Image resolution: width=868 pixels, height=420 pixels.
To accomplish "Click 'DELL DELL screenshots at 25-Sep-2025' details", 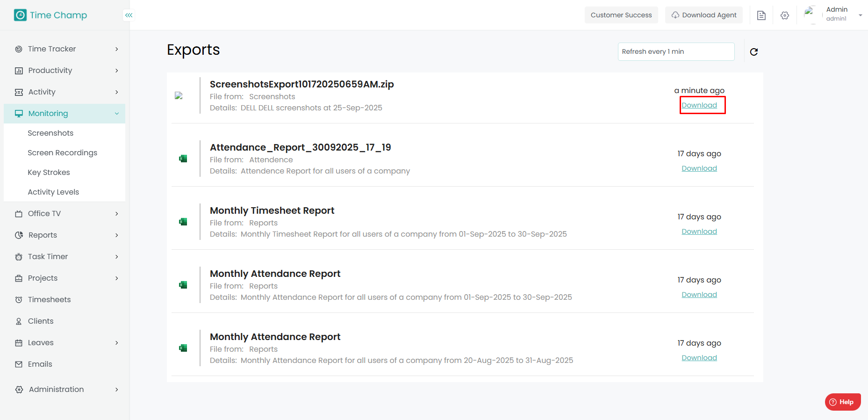I will click(311, 108).
